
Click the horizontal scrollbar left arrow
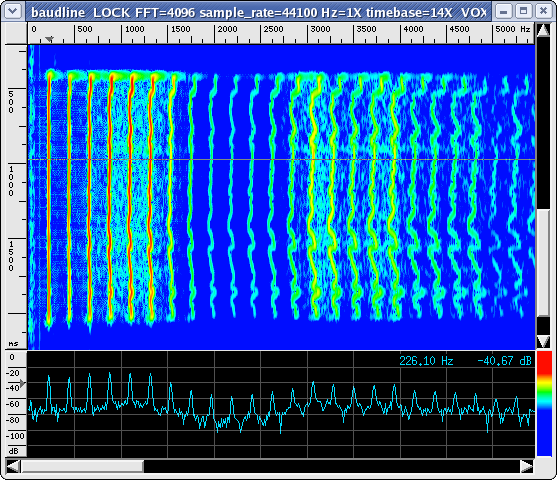coord(13,466)
